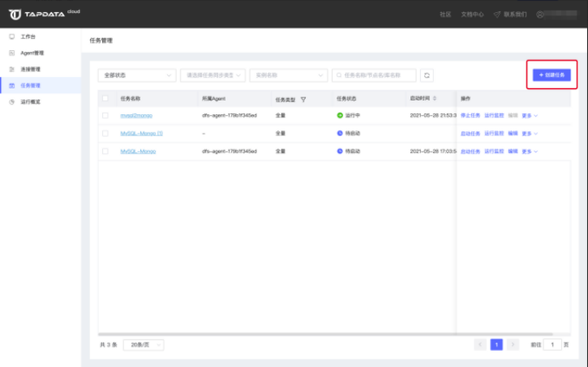
Task: Open 社区 in the top navigation
Action: (445, 15)
